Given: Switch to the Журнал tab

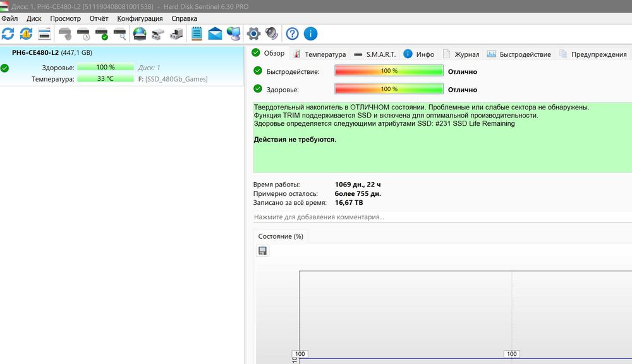Looking at the screenshot, I should point(461,54).
